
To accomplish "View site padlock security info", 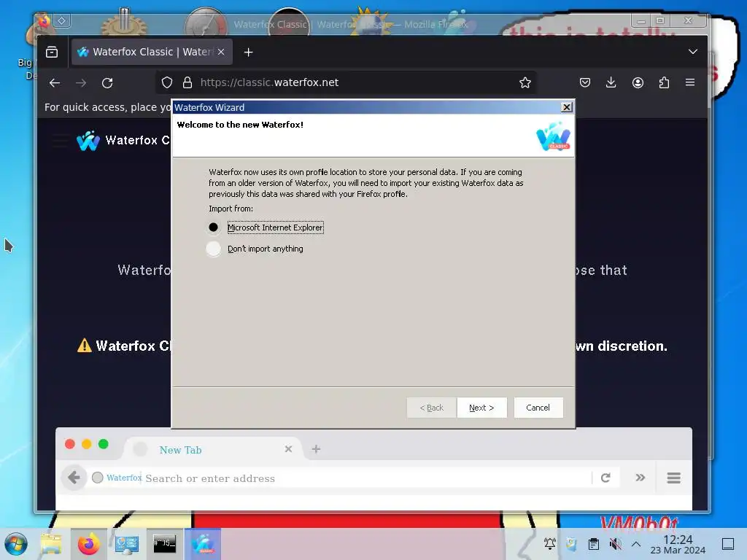I will (x=187, y=83).
